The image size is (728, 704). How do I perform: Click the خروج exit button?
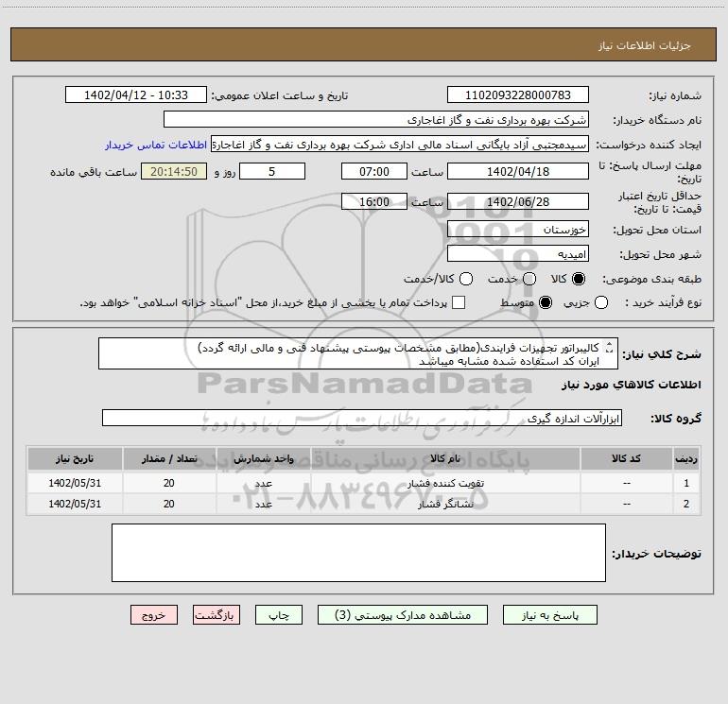[x=154, y=615]
